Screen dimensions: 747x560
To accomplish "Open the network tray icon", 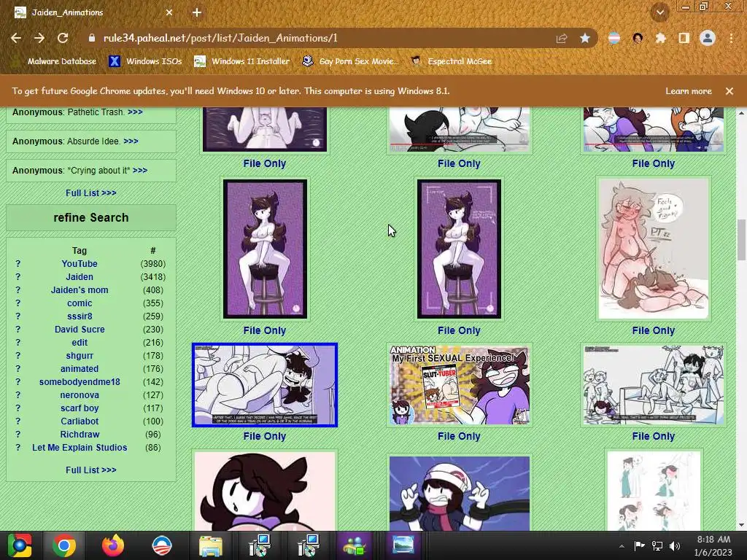I will point(657,546).
